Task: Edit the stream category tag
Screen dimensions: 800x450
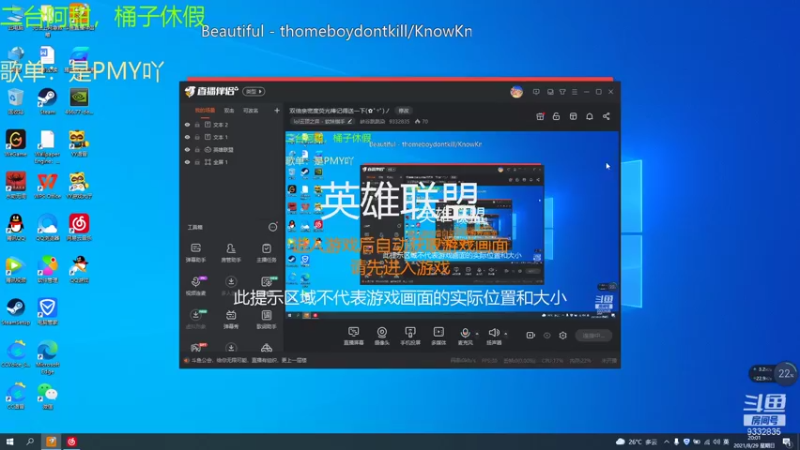Action: click(x=322, y=121)
